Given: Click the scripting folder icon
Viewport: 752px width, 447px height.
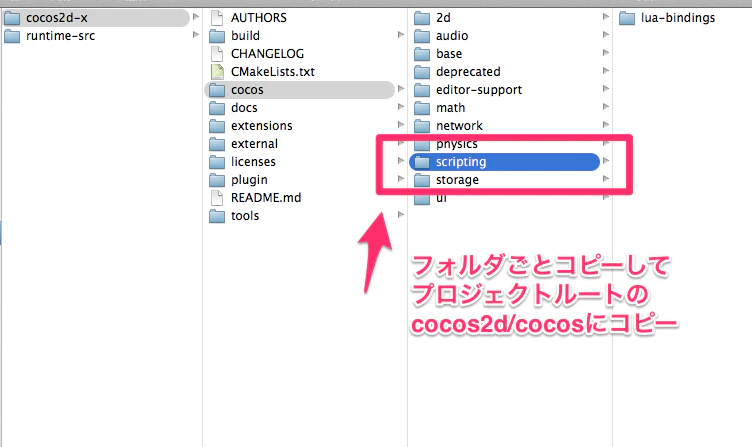Looking at the screenshot, I should pos(422,162).
